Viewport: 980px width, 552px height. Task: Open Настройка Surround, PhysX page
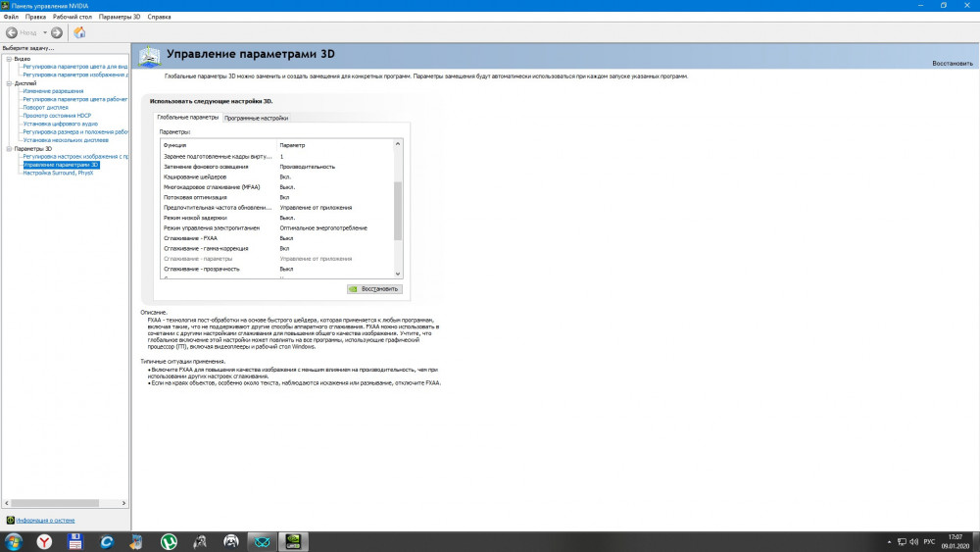click(x=58, y=174)
